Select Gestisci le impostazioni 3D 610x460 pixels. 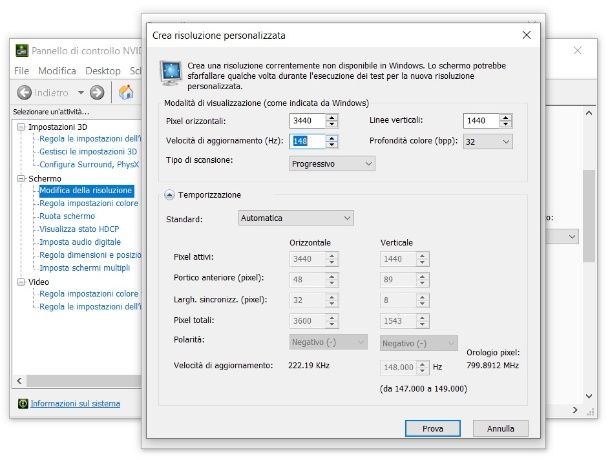[88, 152]
